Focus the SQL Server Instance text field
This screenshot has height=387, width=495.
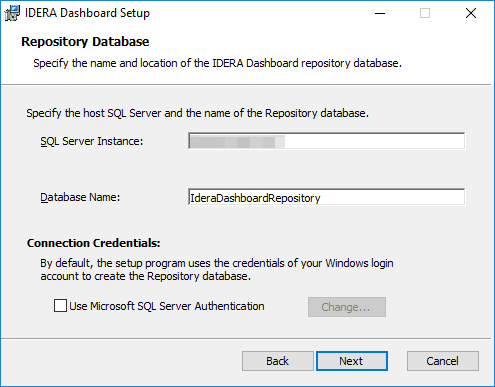[326, 141]
